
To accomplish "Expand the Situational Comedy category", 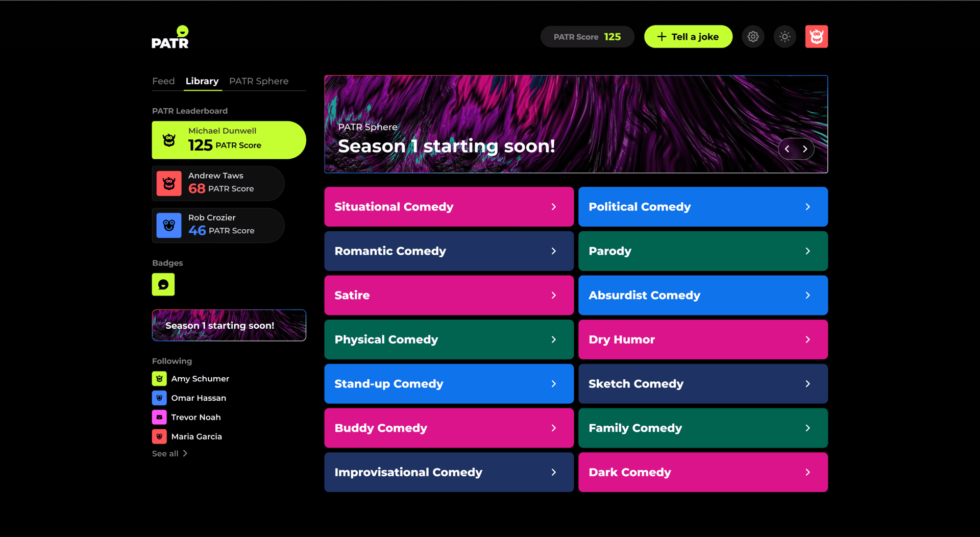I will tap(449, 207).
